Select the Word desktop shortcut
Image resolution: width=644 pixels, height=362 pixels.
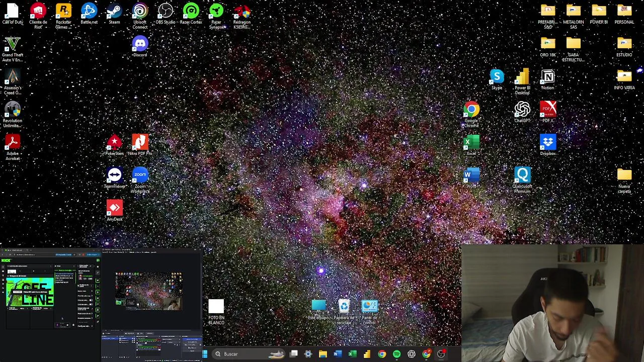471,178
